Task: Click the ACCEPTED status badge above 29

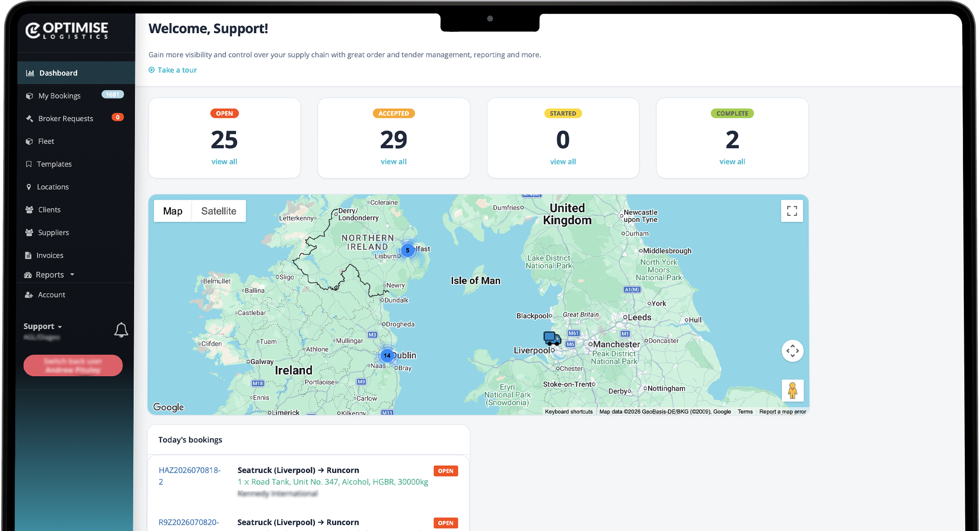Action: point(394,113)
